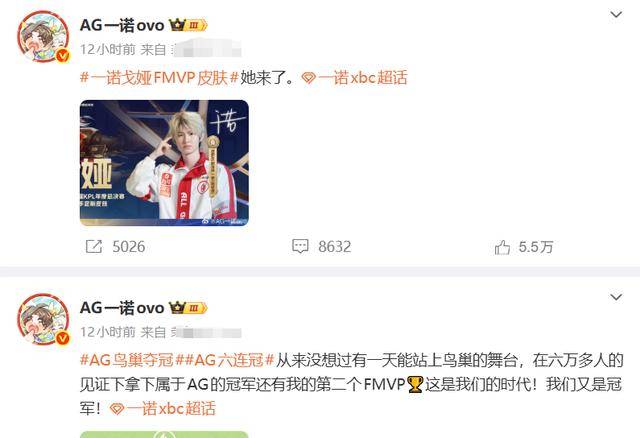Click the repost icon showing 5026
Image resolution: width=640 pixels, height=438 pixels.
point(94,247)
